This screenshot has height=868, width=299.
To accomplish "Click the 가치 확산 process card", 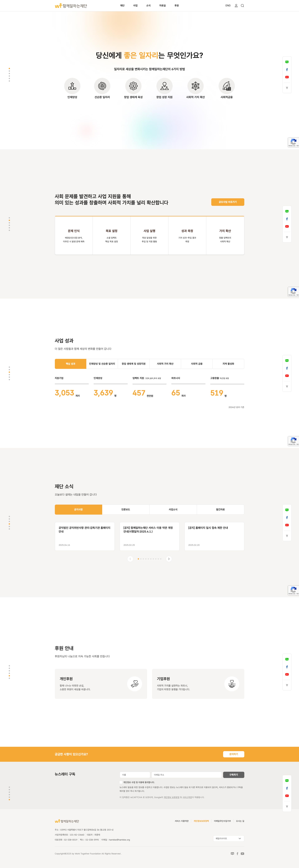I will point(225,236).
